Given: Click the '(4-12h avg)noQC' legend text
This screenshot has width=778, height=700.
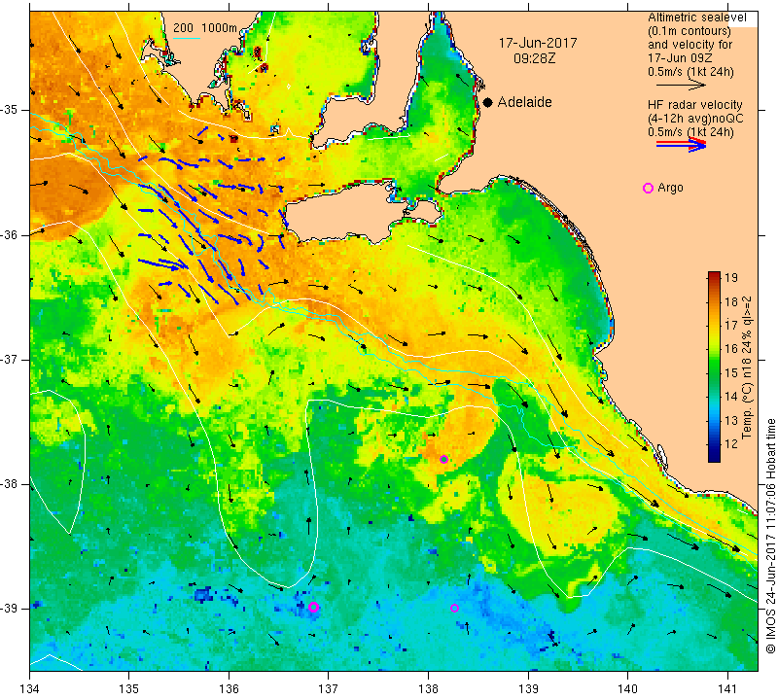Looking at the screenshot, I should coord(695,119).
